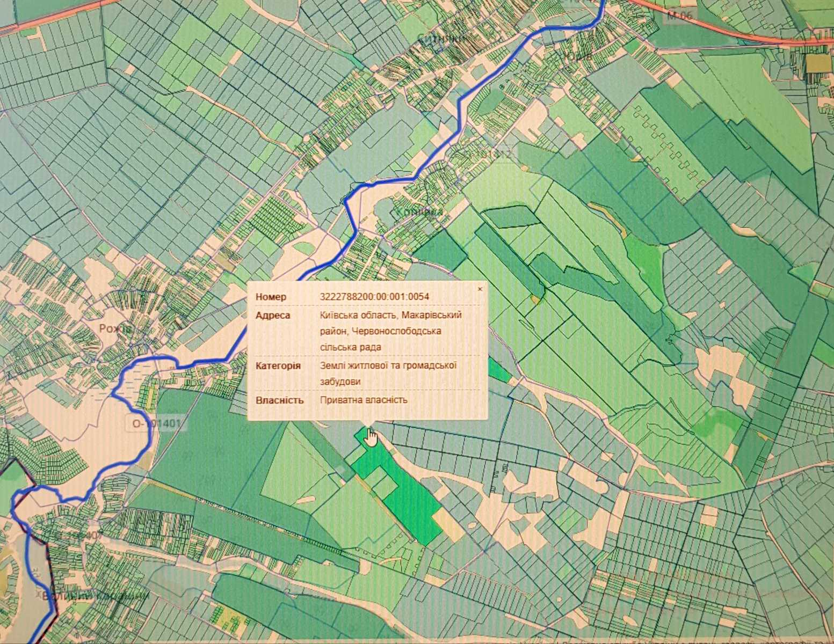Image resolution: width=834 pixels, height=644 pixels.
Task: Select the Рожів village label
Action: (x=115, y=328)
